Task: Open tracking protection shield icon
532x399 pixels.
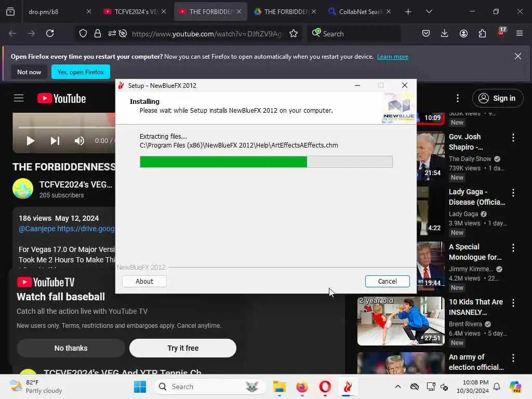Action: (x=83, y=33)
